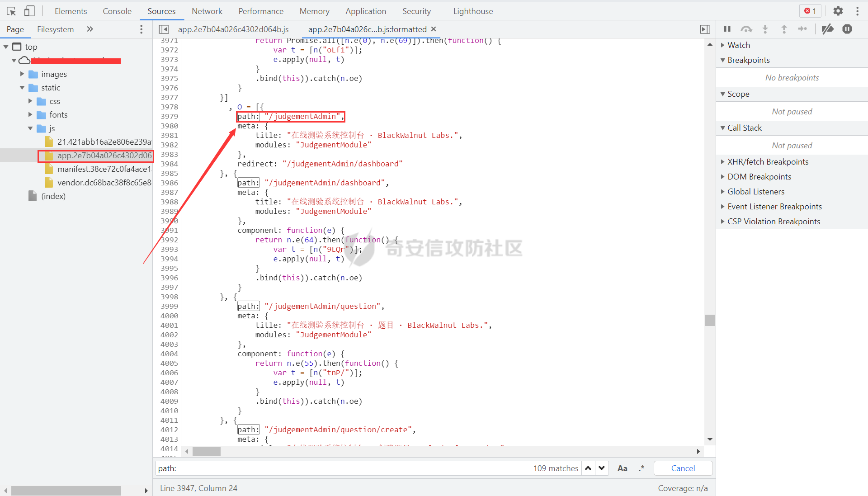
Task: Go to previous search match
Action: pos(588,468)
